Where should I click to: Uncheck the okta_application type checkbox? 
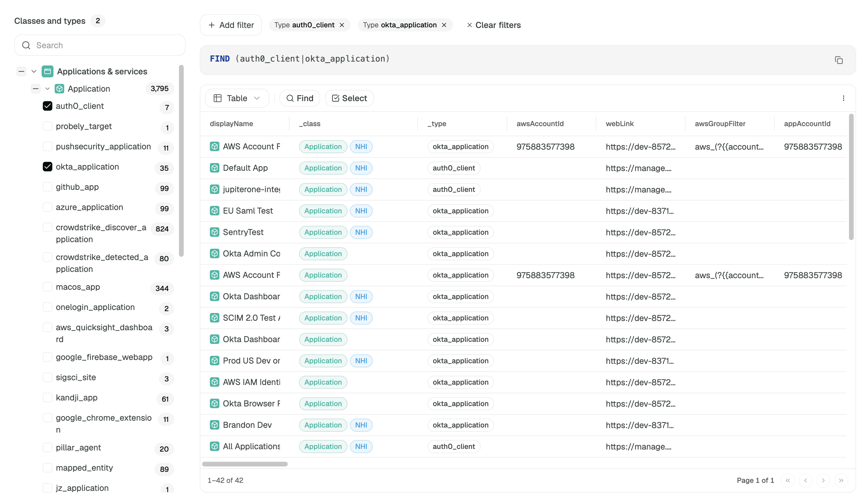point(48,167)
